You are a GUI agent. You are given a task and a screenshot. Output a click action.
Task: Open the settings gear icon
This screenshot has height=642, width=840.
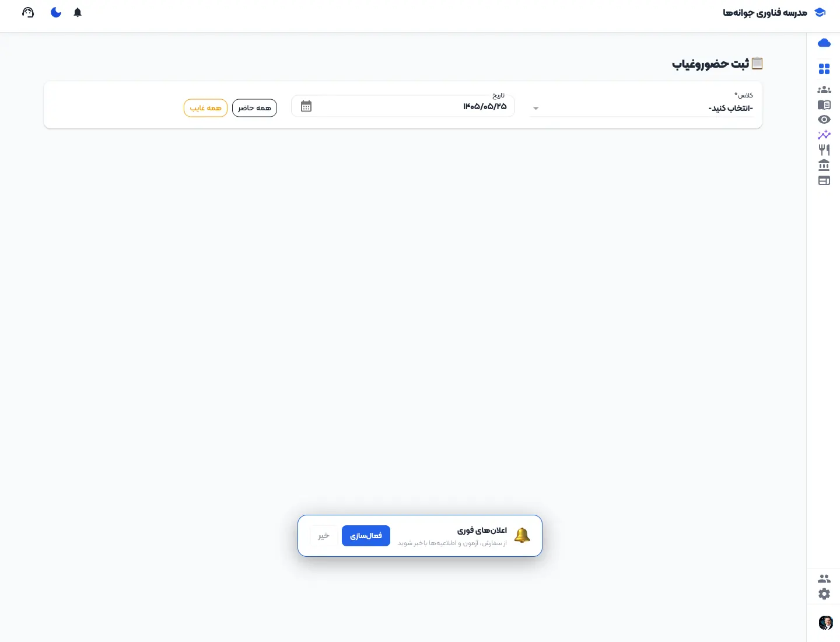[824, 594]
